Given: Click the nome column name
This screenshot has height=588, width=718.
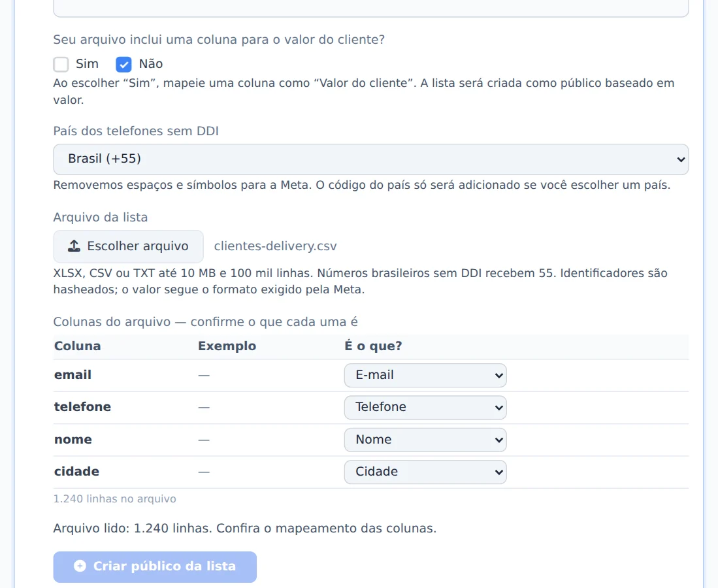Looking at the screenshot, I should (x=73, y=440).
